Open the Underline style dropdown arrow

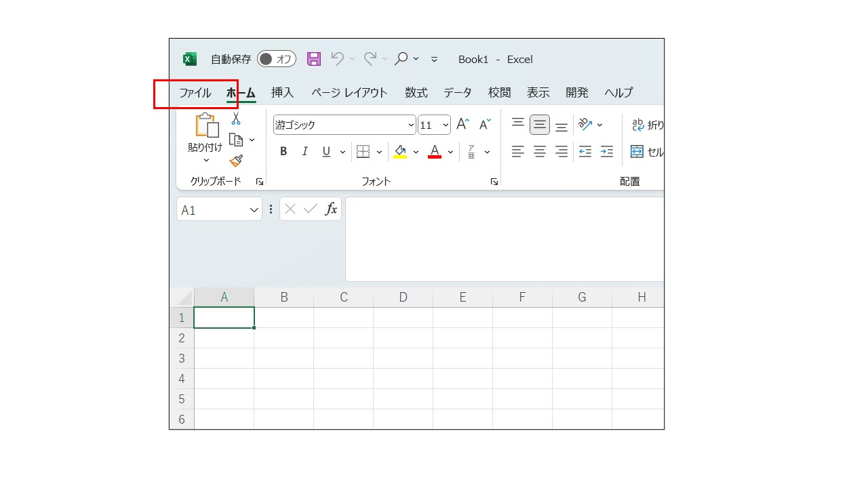[x=342, y=152]
